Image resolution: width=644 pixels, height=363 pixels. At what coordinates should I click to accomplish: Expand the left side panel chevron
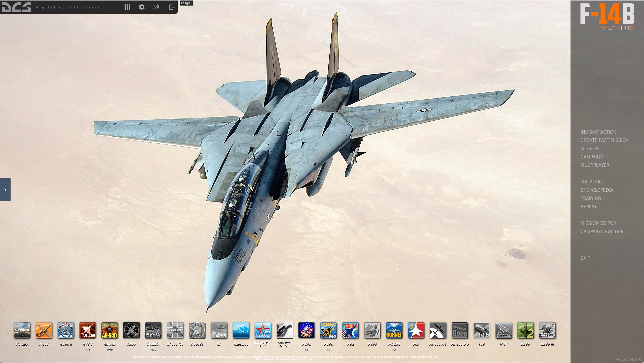point(5,190)
